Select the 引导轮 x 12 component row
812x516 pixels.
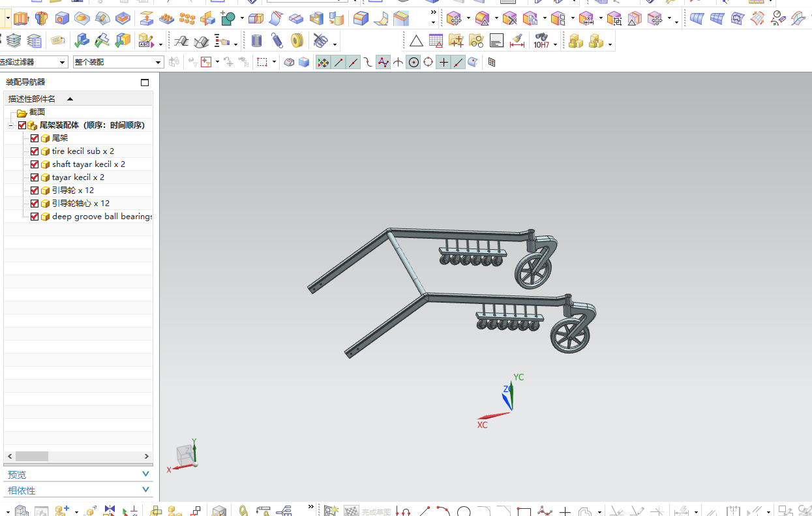[73, 190]
